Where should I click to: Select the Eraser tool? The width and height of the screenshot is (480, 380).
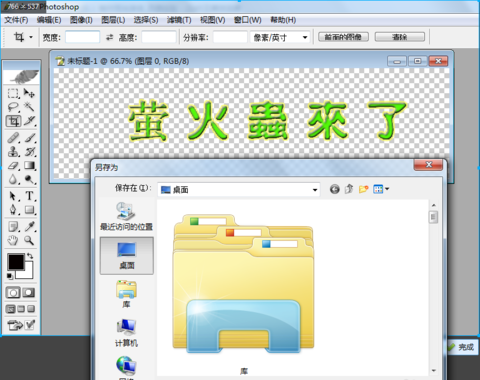pos(13,166)
